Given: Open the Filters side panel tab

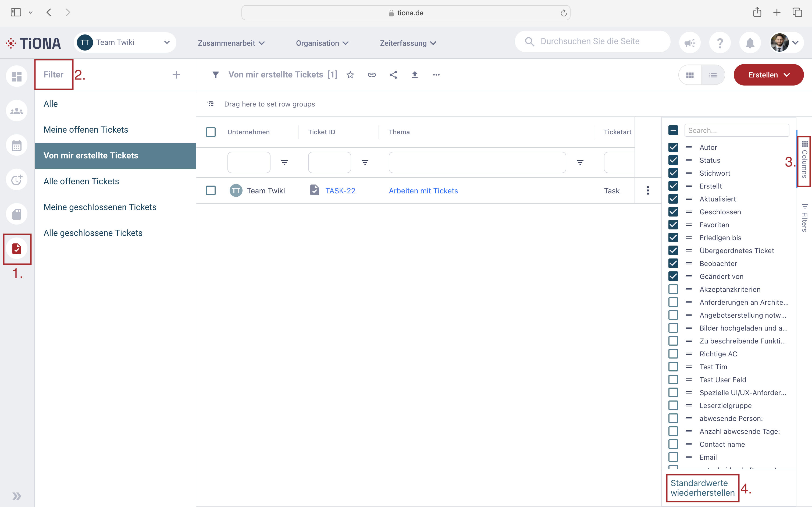Looking at the screenshot, I should click(x=804, y=218).
